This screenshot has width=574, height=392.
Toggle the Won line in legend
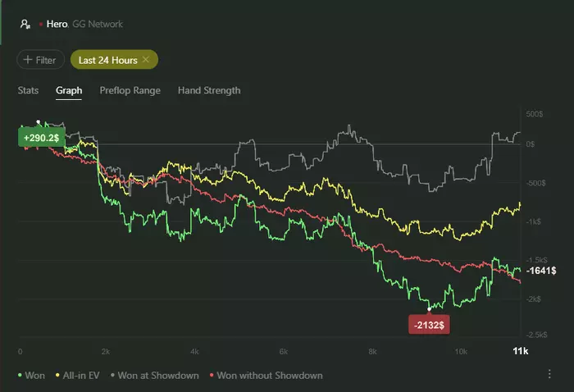tap(33, 376)
